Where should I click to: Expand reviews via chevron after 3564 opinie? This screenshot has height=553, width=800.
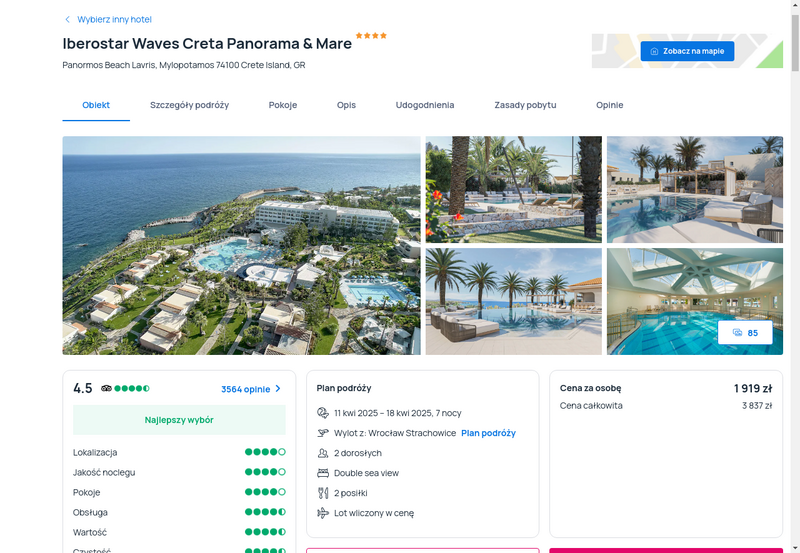click(x=278, y=389)
